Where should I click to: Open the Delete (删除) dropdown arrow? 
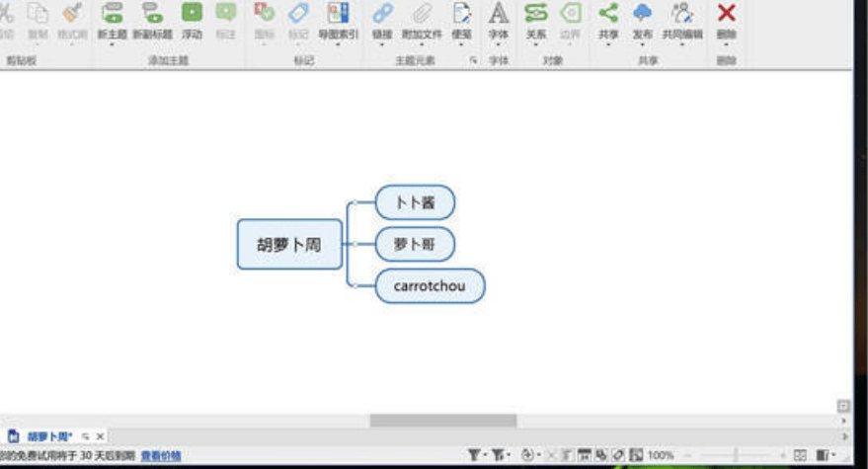[726, 44]
